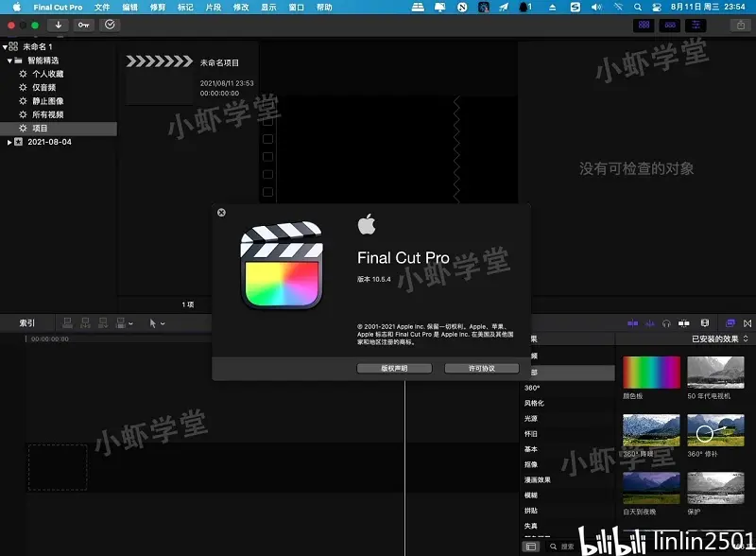Select the 静止图像 smart collection
The height and width of the screenshot is (556, 756).
(48, 101)
